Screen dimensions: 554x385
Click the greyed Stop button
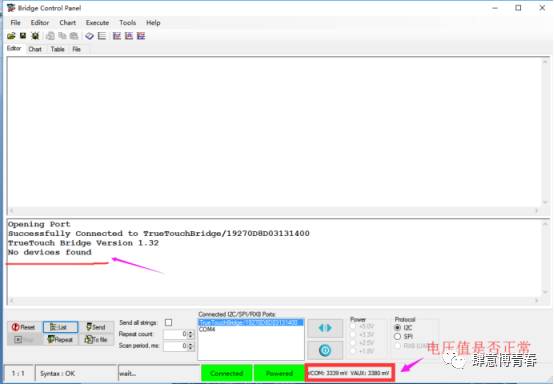click(23, 339)
